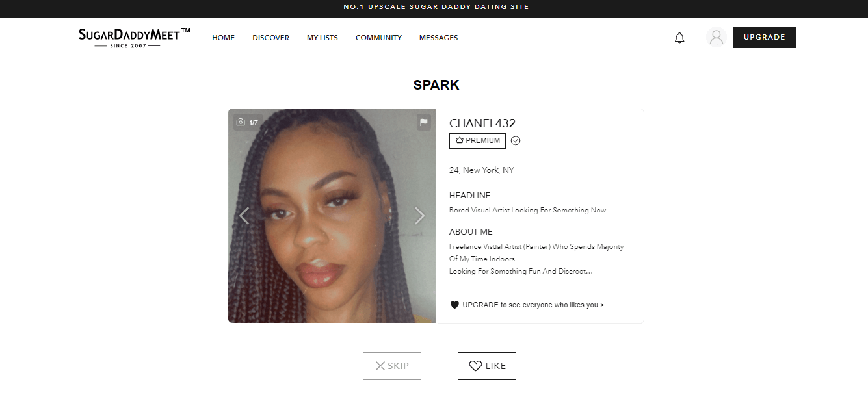Open the Messages menu
The height and width of the screenshot is (397, 868).
pyautogui.click(x=438, y=38)
